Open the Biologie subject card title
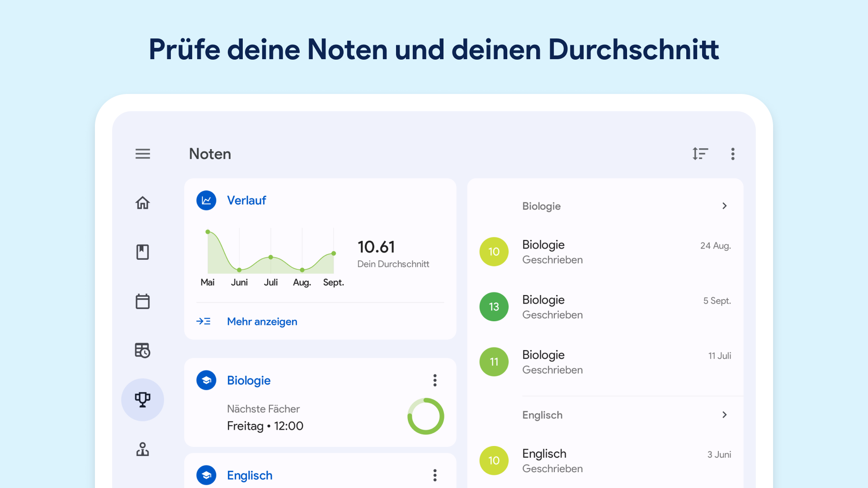 coord(249,380)
